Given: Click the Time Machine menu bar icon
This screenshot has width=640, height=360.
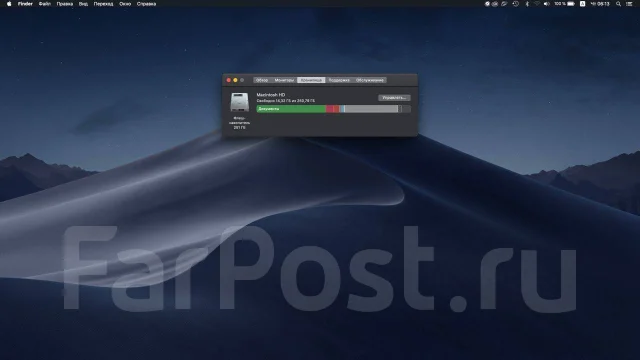Looking at the screenshot, I should tap(516, 4).
